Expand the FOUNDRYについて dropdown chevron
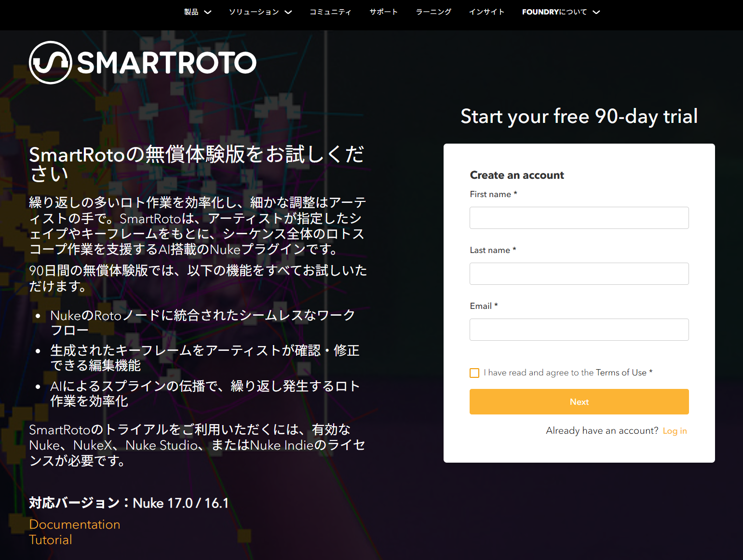 click(596, 12)
